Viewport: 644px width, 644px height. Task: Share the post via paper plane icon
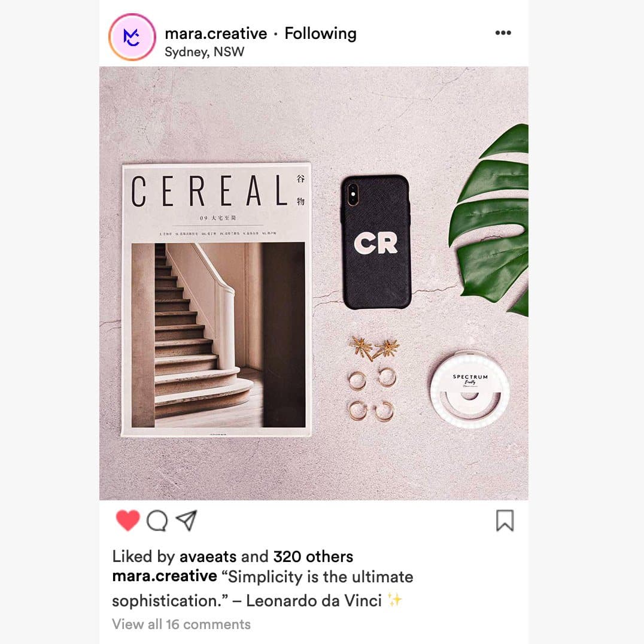coord(187,520)
